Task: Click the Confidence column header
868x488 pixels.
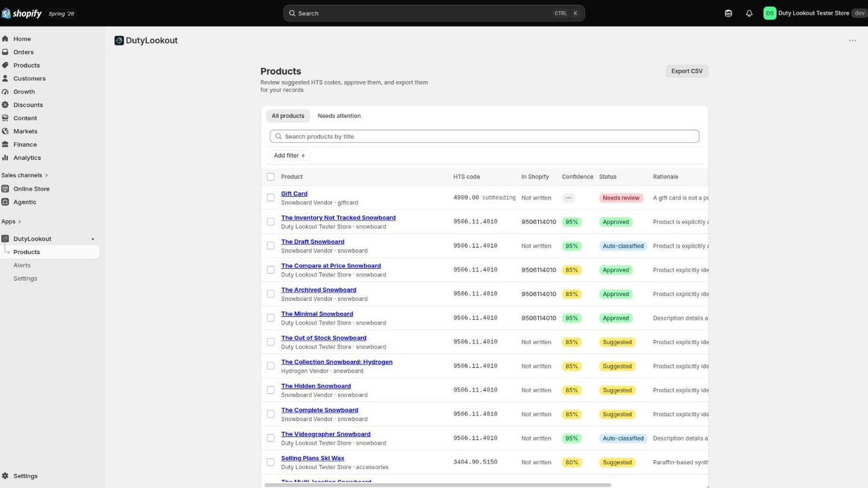Action: pos(577,177)
